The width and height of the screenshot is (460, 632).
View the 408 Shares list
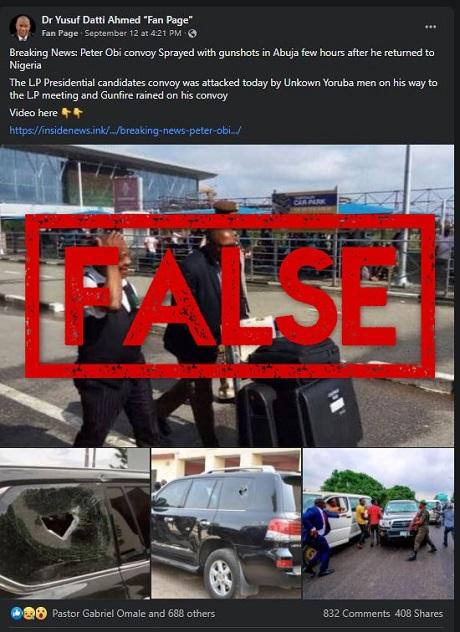419,613
